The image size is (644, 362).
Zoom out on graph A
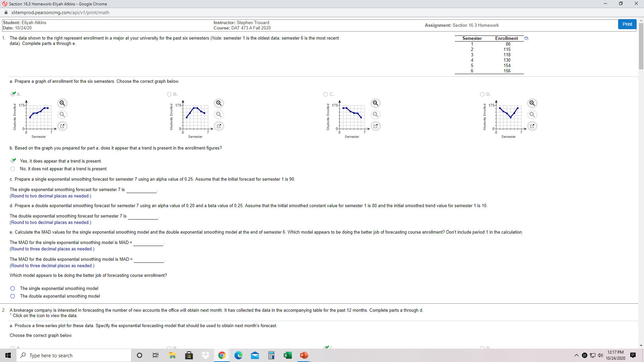tap(62, 114)
